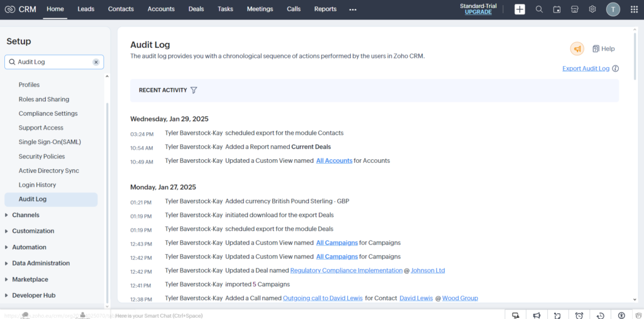Open the calendar icon in top bar
The width and height of the screenshot is (644, 319).
point(557,9)
